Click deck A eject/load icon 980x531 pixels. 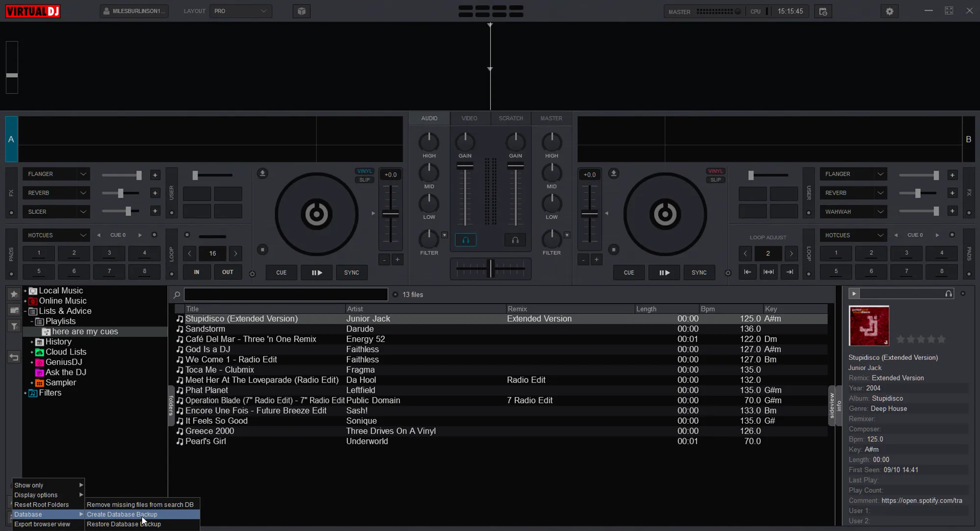click(x=263, y=174)
